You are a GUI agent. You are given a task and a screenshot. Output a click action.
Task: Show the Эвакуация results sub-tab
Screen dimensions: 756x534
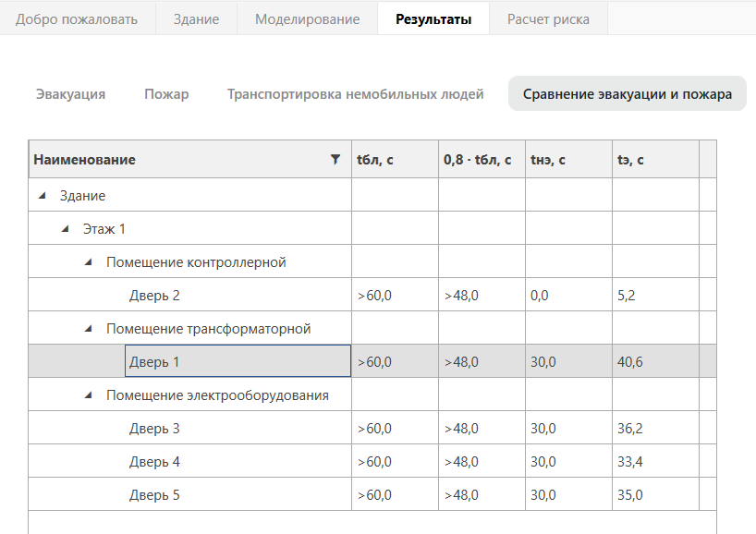click(x=70, y=94)
